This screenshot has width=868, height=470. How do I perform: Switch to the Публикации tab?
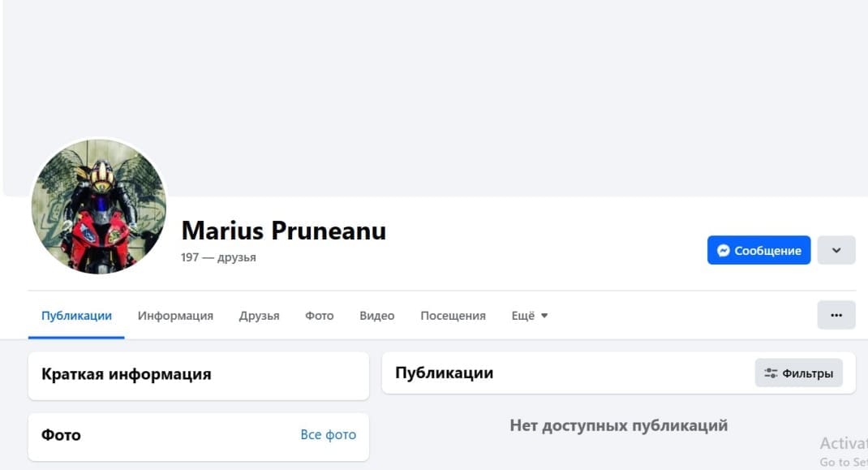[x=76, y=316]
